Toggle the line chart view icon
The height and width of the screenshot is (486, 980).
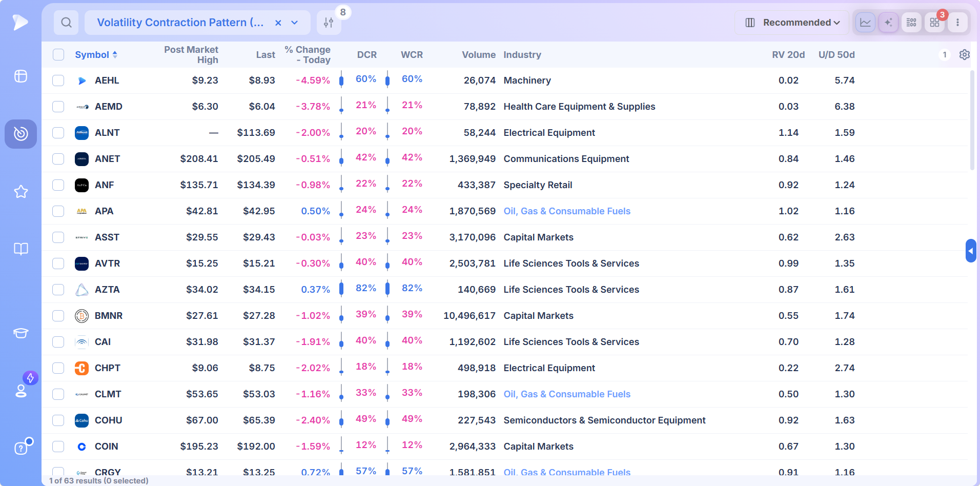[865, 23]
